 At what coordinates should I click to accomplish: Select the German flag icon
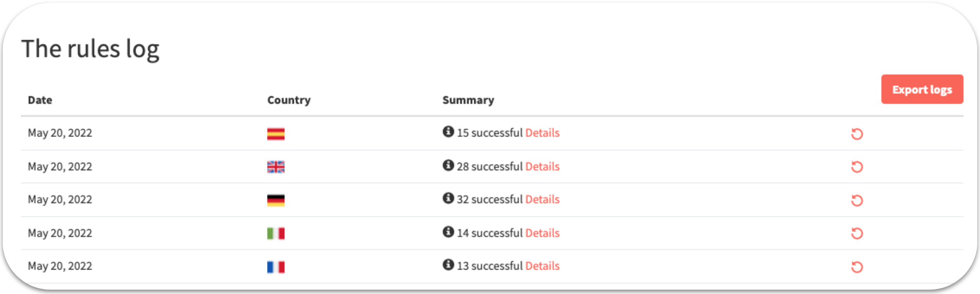click(276, 200)
